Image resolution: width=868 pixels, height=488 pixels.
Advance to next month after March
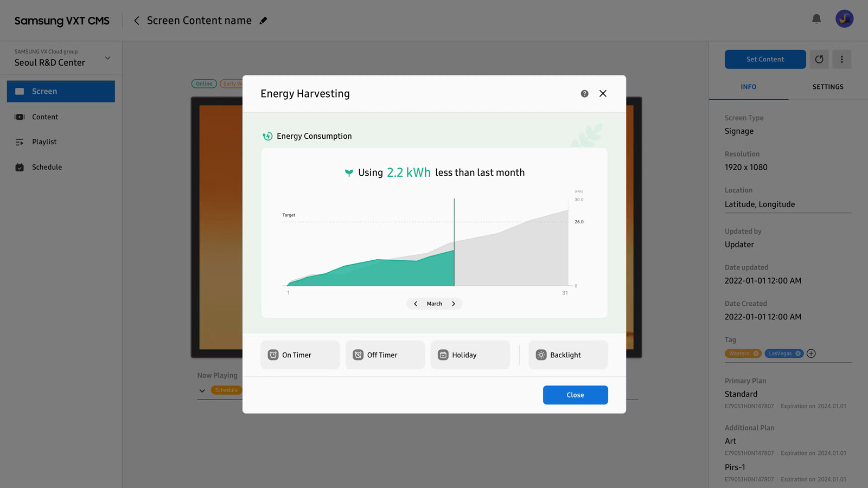(x=454, y=304)
